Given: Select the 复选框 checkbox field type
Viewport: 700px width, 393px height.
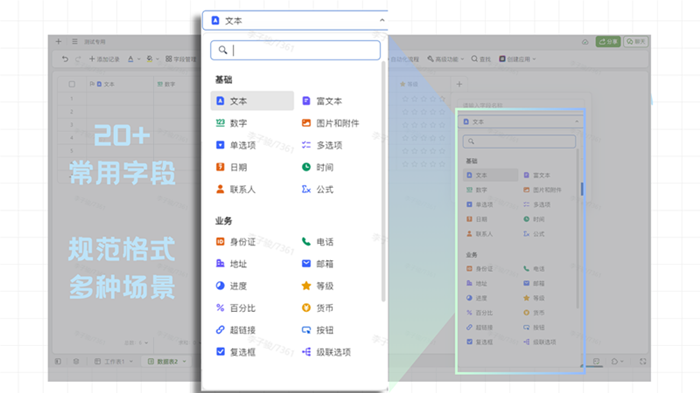Looking at the screenshot, I should point(236,352).
